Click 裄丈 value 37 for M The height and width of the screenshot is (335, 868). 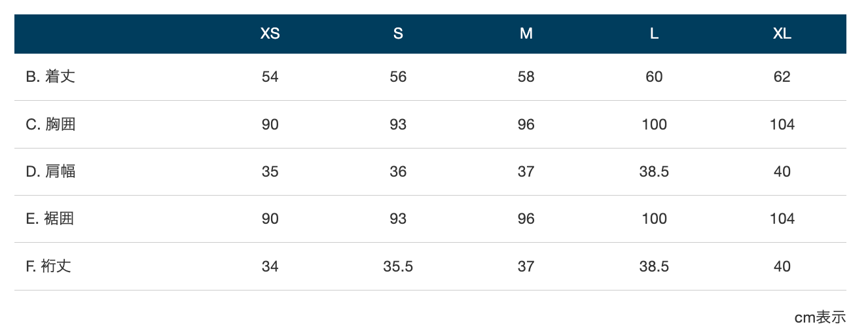526,266
